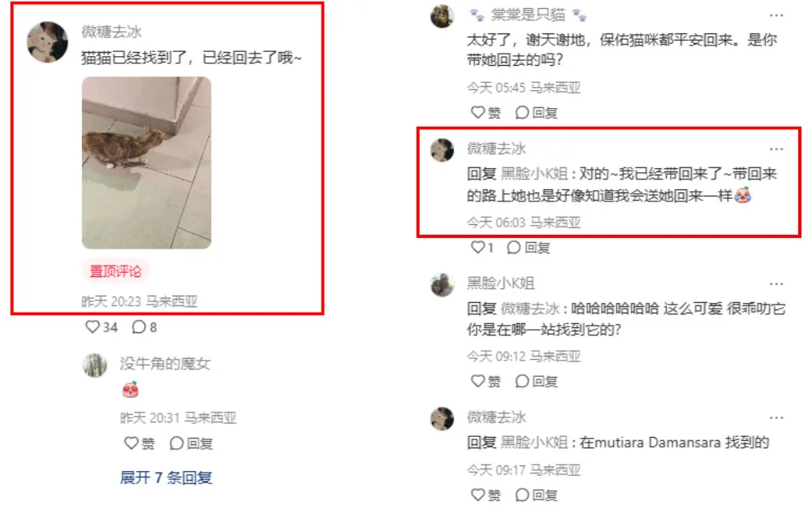
Task: Open the more options menu on 棠棠是只猫's comment
Action: (776, 15)
